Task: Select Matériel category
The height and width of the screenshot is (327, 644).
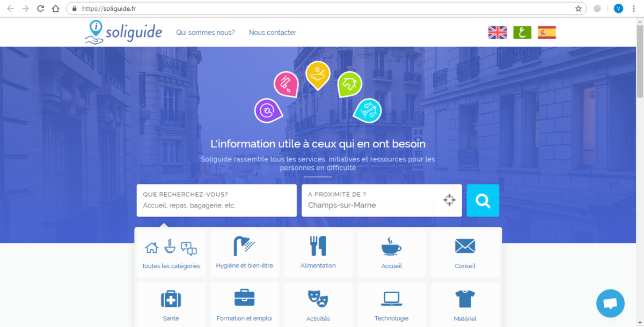Action: tap(465, 304)
